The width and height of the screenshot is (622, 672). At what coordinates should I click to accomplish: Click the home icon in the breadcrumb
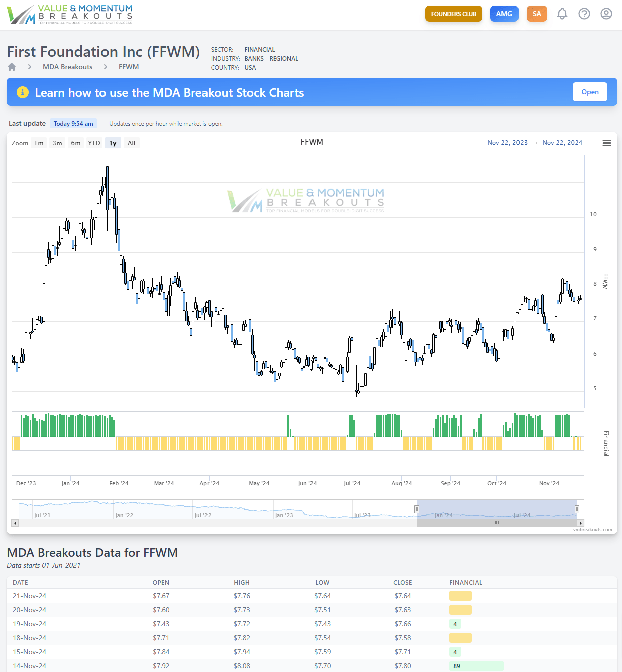coord(11,66)
